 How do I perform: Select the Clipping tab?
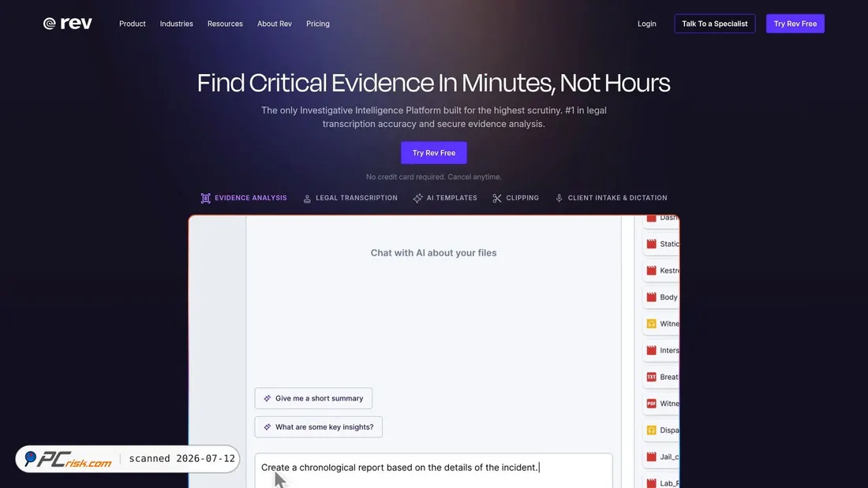coord(515,198)
